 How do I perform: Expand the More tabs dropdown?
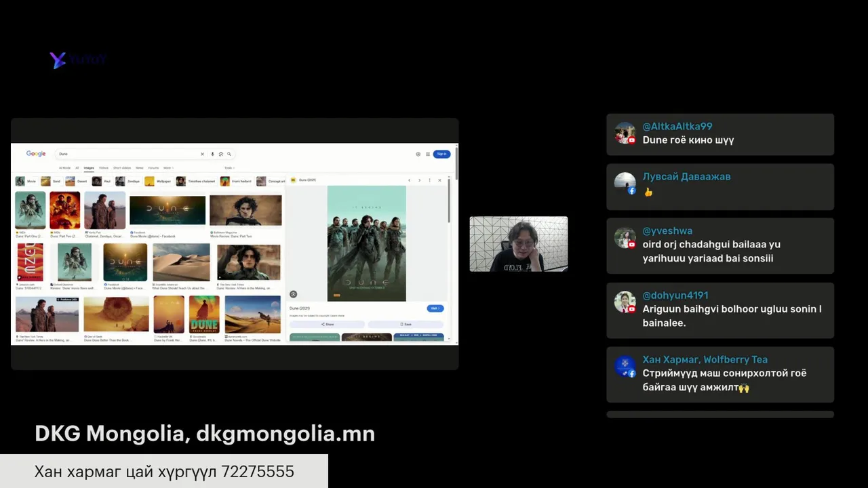(x=168, y=167)
